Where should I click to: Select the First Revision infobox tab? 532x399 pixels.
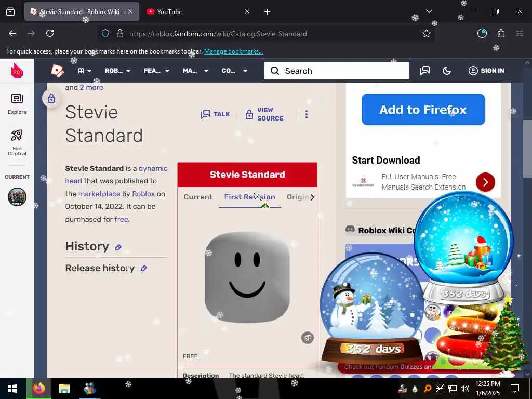point(250,197)
